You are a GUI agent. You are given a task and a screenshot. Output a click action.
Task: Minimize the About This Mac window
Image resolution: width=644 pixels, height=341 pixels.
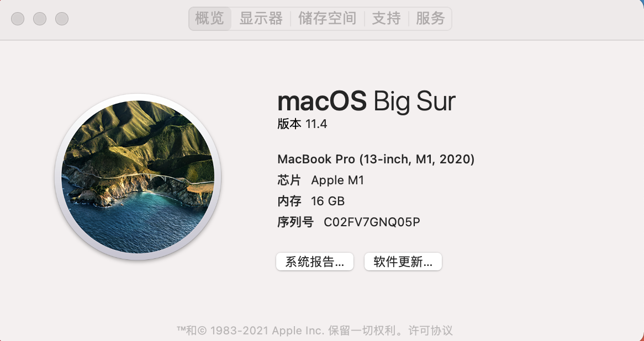pyautogui.click(x=40, y=18)
